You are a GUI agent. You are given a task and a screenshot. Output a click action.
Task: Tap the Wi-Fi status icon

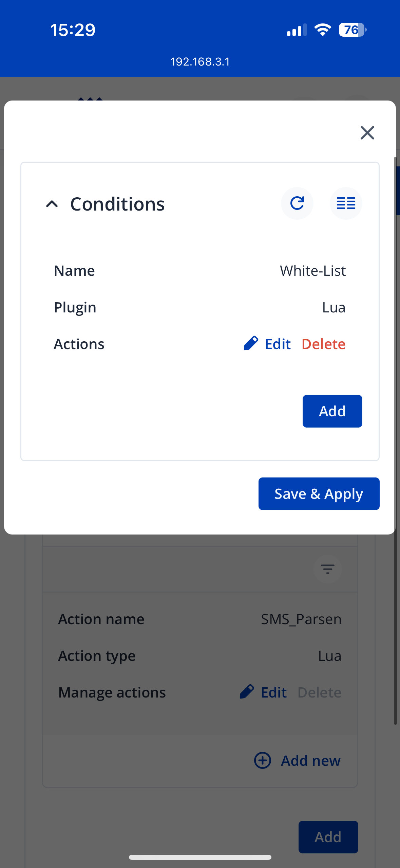click(323, 30)
